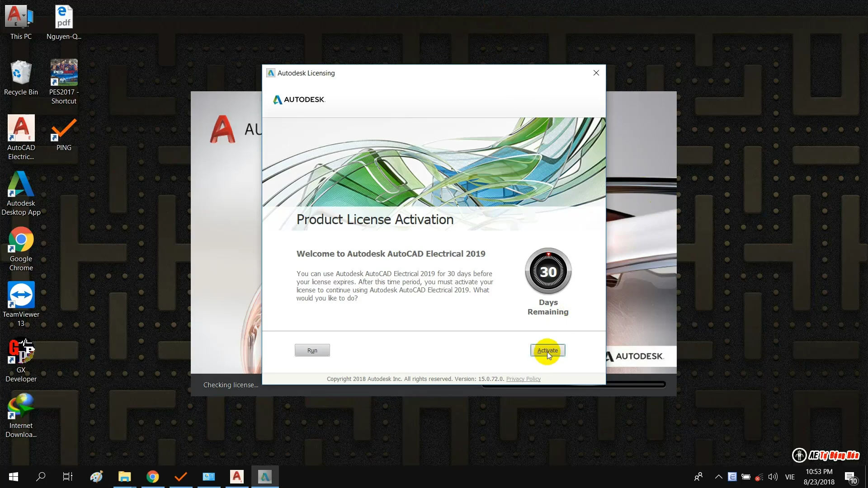Select the Nguyen-Q pdf file on desktop
Viewport: 868px width, 488px height.
coord(64,23)
